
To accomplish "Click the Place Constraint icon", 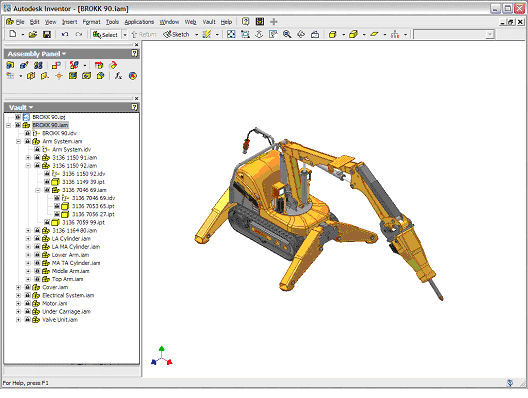I will tap(56, 65).
